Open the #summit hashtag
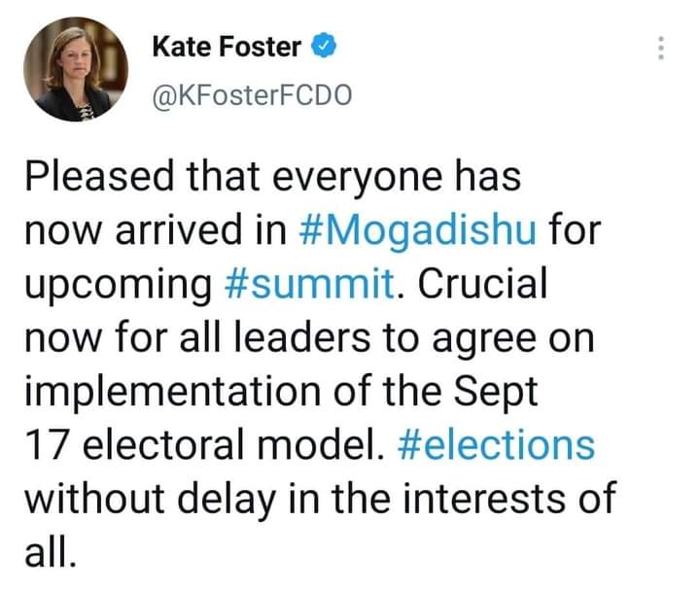This screenshot has width=700, height=592. (x=309, y=284)
